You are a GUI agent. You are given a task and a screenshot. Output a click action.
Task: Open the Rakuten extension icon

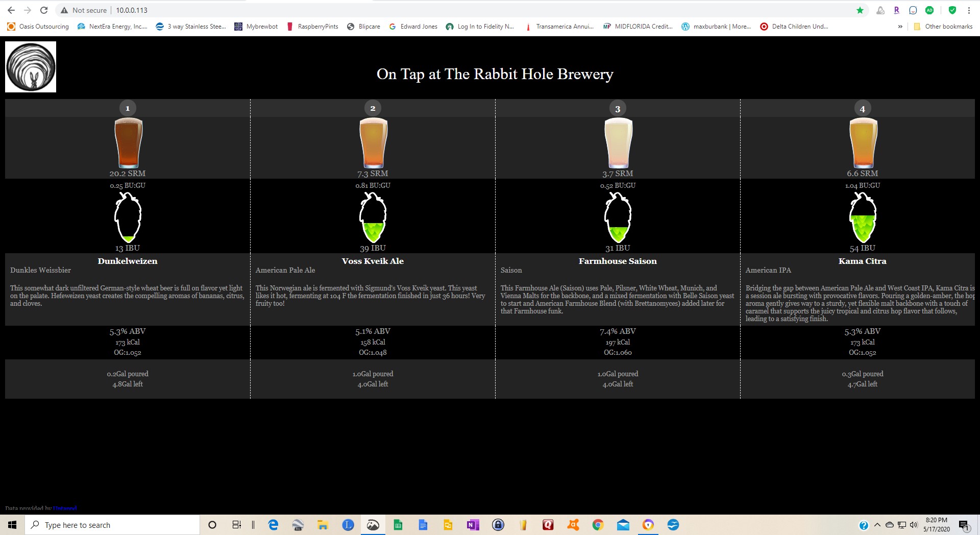point(896,10)
